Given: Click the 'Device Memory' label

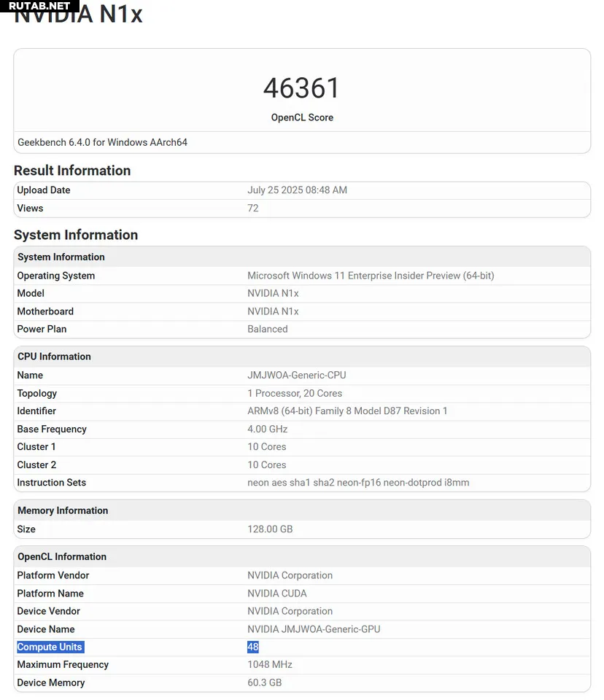Looking at the screenshot, I should click(x=51, y=682).
